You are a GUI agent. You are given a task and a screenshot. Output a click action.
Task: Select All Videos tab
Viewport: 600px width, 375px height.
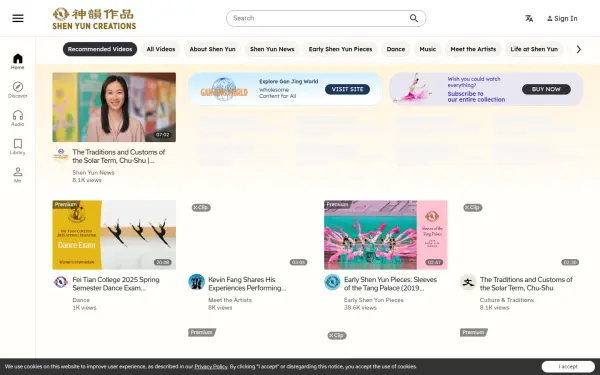(161, 49)
